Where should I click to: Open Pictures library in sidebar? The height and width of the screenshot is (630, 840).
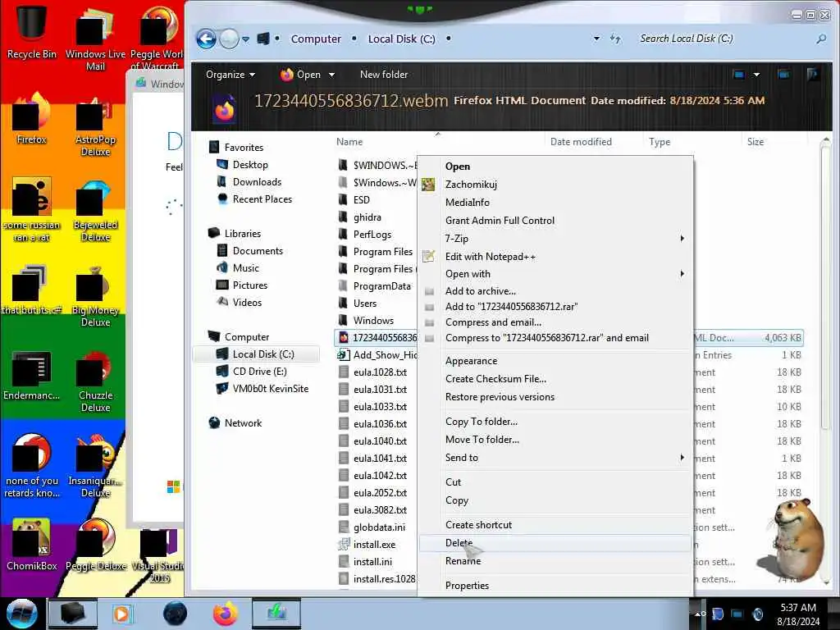250,285
